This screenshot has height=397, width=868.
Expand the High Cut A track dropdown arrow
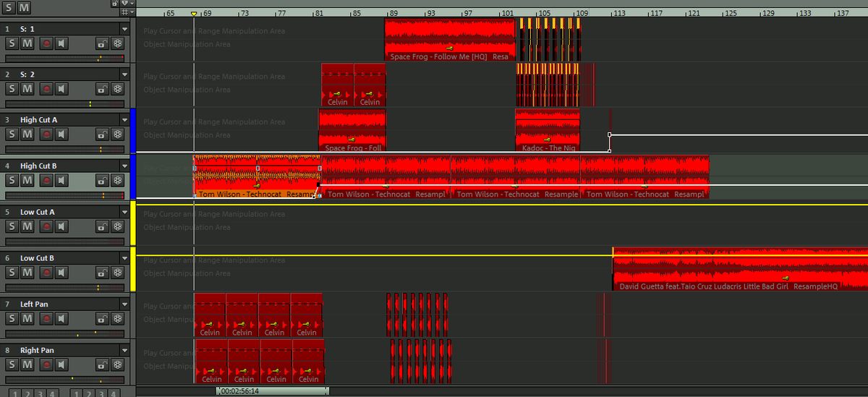click(x=124, y=119)
